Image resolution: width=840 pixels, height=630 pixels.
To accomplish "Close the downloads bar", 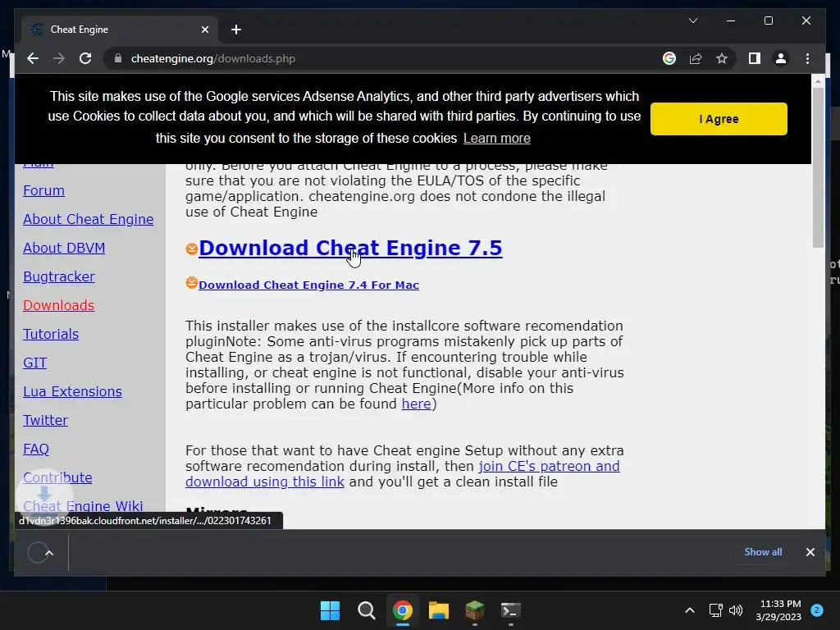I will coord(810,552).
